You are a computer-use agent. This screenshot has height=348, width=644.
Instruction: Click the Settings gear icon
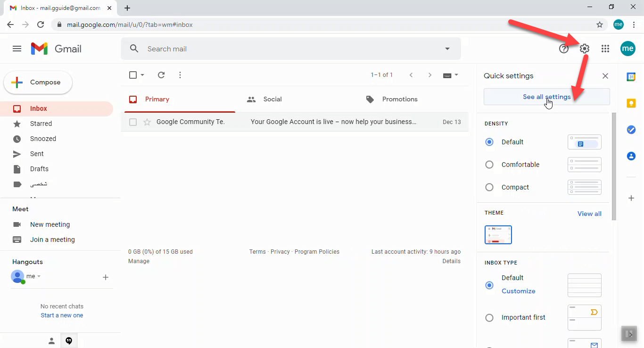click(585, 49)
